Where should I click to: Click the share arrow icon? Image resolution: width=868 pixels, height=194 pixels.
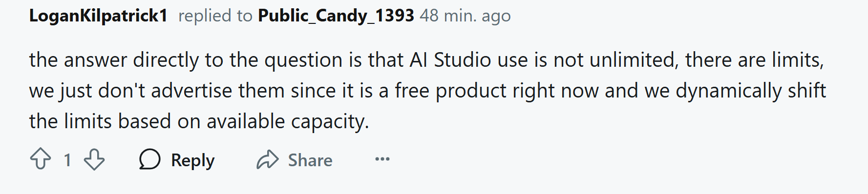267,159
